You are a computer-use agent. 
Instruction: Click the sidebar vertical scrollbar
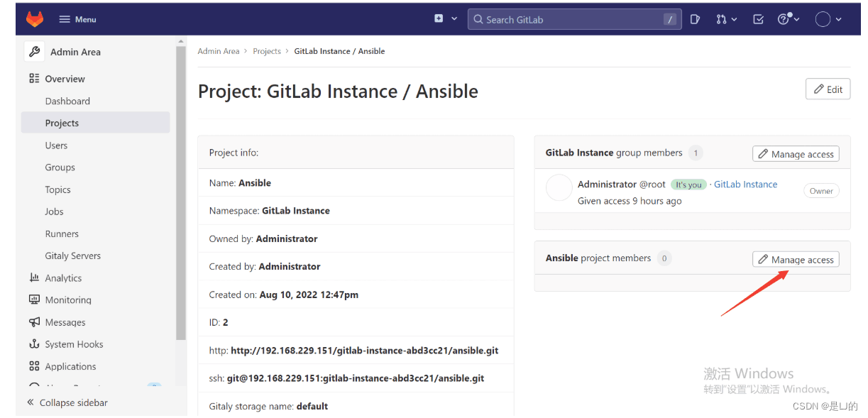(x=181, y=192)
